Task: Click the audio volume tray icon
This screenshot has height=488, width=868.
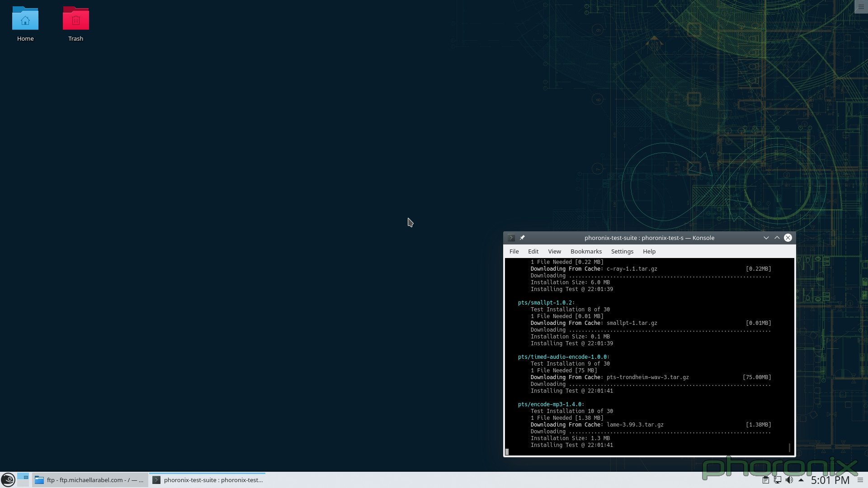Action: (x=789, y=480)
